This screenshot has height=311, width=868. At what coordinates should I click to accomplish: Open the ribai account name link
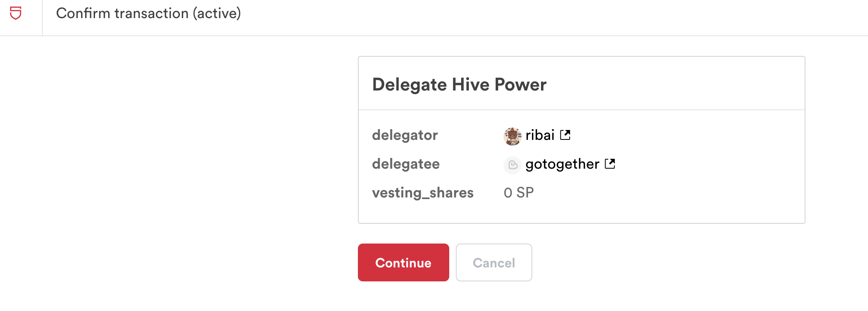tap(540, 135)
